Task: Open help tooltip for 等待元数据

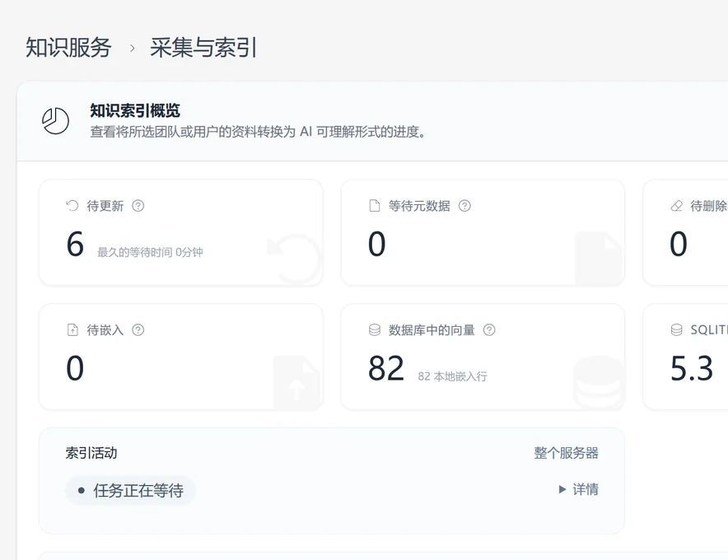Action: click(464, 206)
